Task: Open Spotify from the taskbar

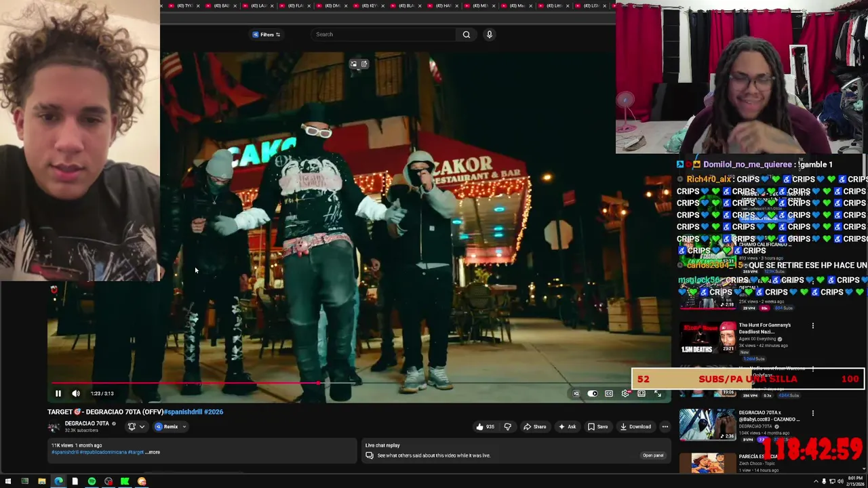Action: (92, 481)
